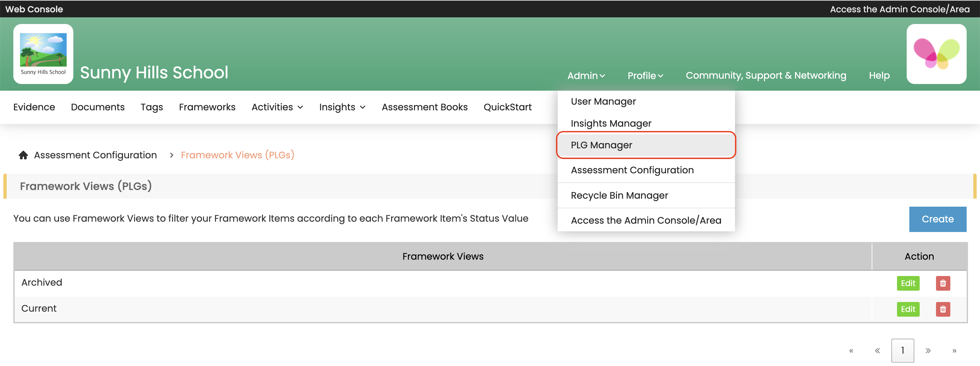Select page 1 in pagination
The height and width of the screenshot is (366, 980).
point(902,350)
